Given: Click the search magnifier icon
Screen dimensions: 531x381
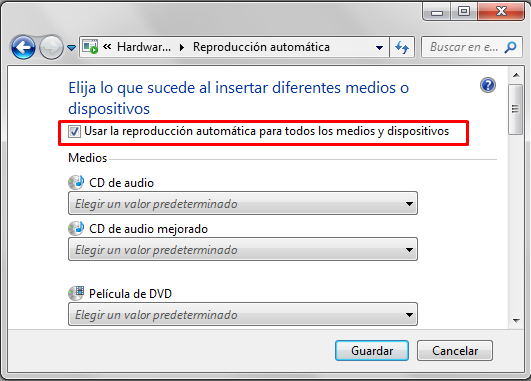Looking at the screenshot, I should 510,47.
